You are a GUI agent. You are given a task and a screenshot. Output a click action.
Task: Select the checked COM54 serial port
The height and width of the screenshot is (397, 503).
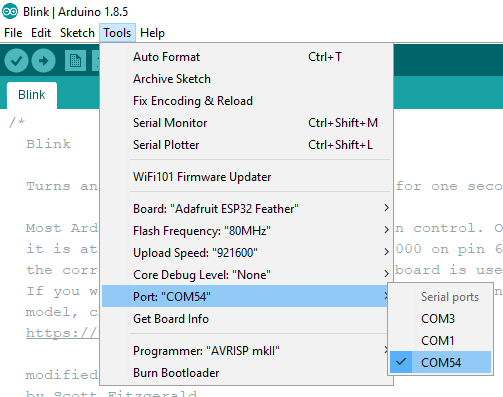click(440, 362)
